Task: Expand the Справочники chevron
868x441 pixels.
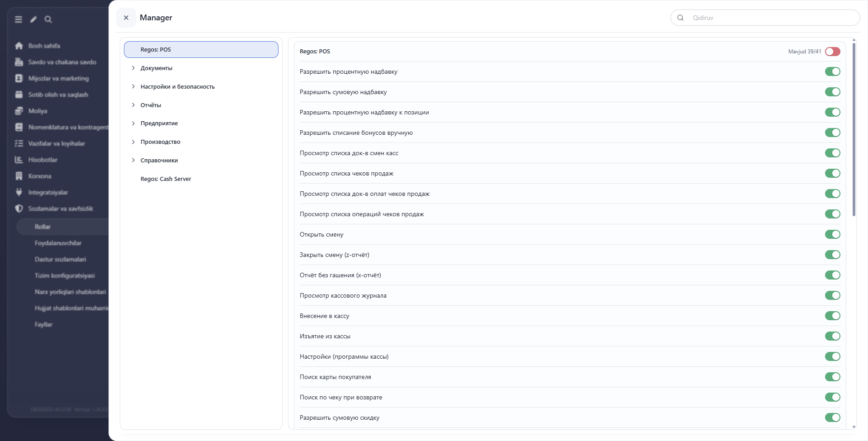Action: pos(133,160)
